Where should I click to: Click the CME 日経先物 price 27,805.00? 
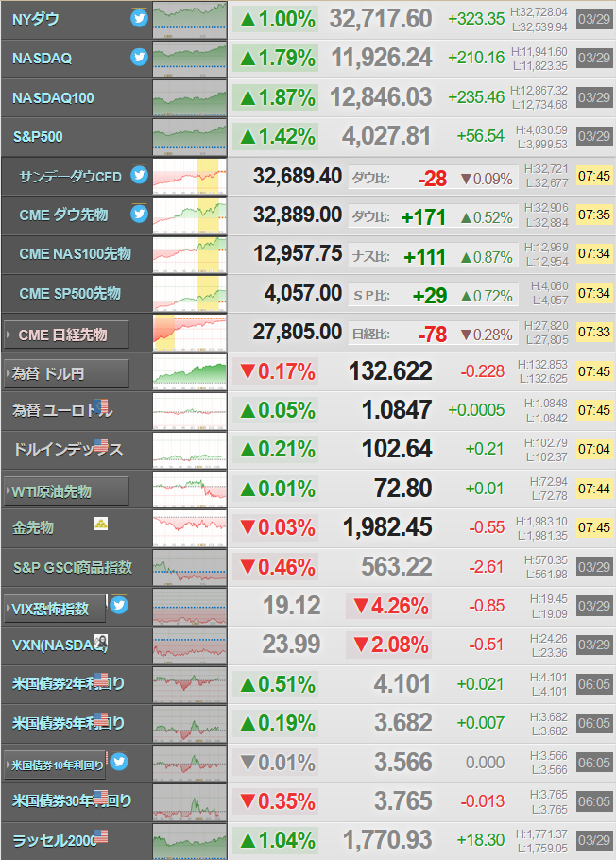(x=298, y=332)
